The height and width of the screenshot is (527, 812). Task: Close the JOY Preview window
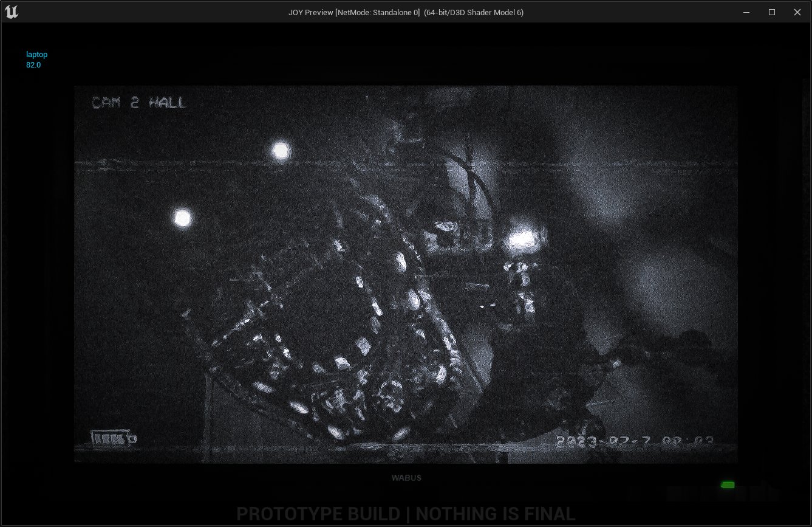(x=797, y=12)
